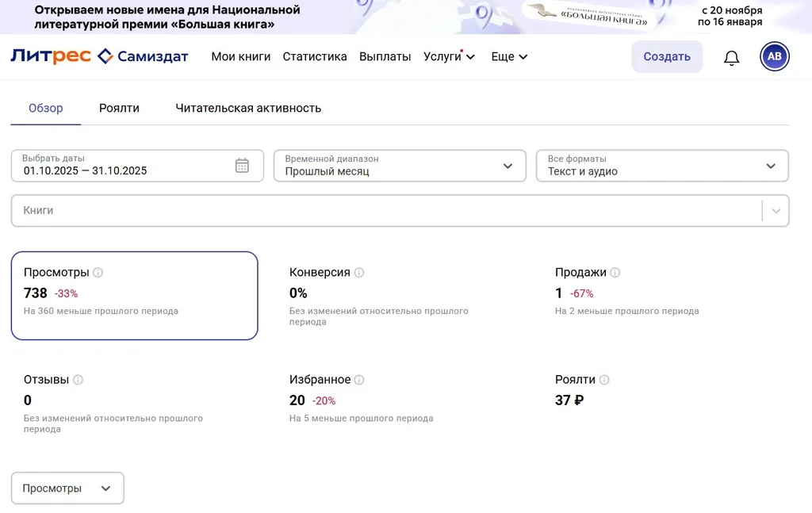The image size is (812, 513).
Task: Switch to Читательская активность tab
Action: (x=248, y=108)
